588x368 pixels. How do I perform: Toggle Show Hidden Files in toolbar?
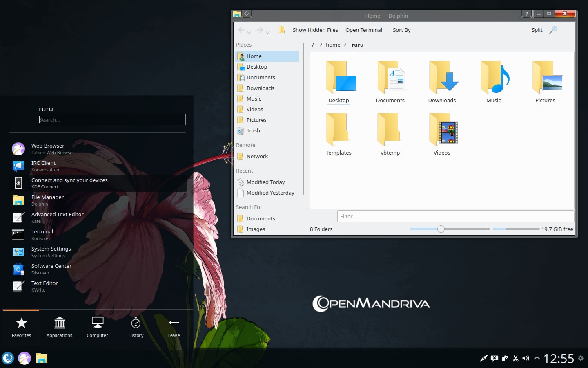tap(315, 30)
